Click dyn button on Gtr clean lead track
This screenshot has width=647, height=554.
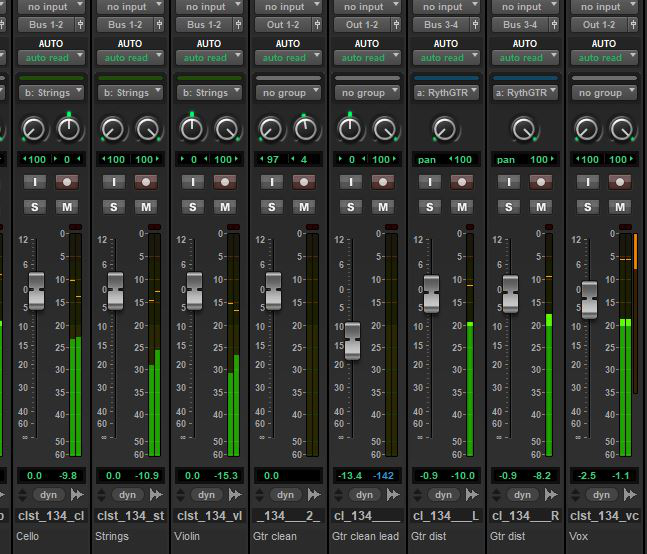[364, 495]
